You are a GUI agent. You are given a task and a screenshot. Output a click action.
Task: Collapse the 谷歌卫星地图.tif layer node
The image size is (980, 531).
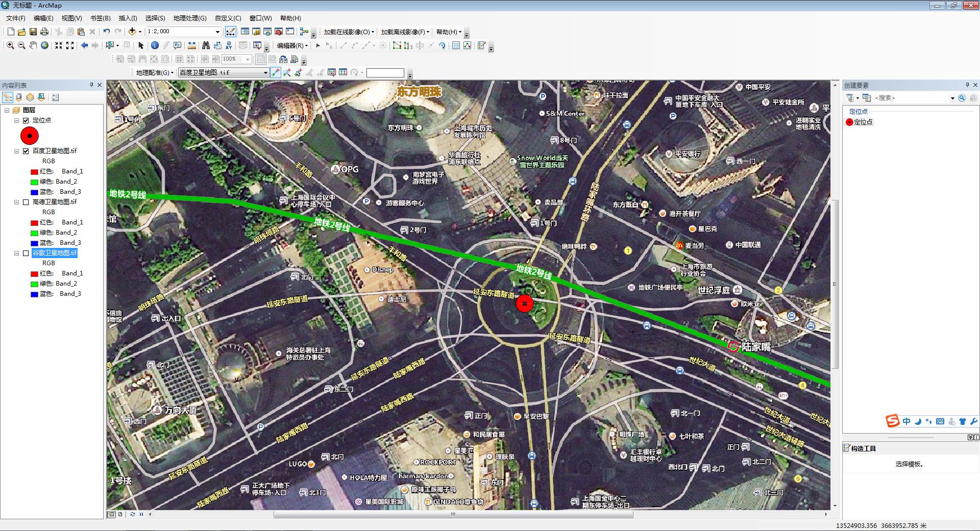click(17, 253)
